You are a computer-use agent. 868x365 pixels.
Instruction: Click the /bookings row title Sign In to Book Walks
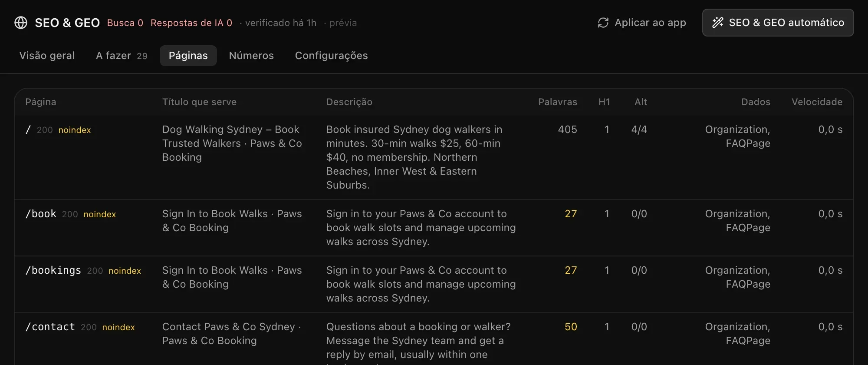(x=232, y=277)
